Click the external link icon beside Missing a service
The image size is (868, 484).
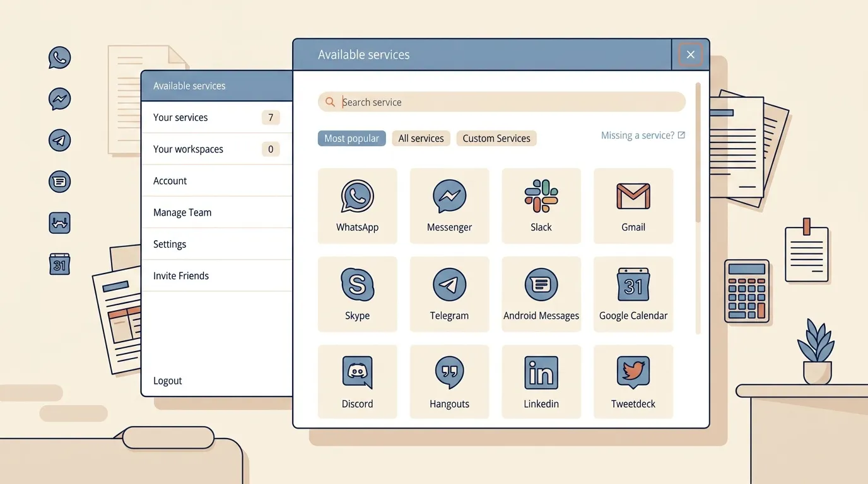[x=681, y=135]
